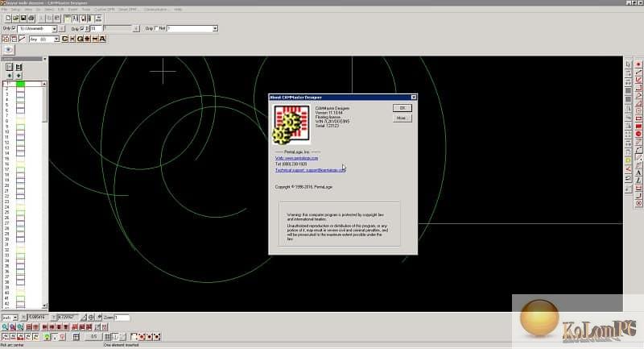Pick the selection arrow tool in right toolbar
Image resolution: width=644 pixels, height=349 pixels.
(629, 64)
